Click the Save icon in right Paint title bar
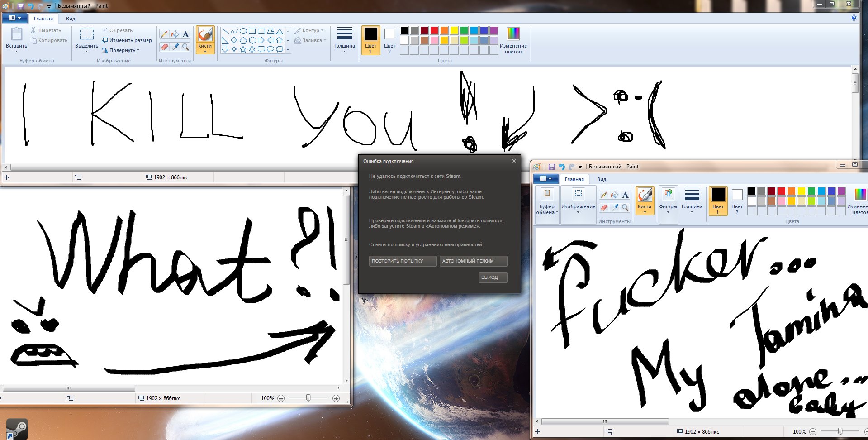 coord(551,167)
